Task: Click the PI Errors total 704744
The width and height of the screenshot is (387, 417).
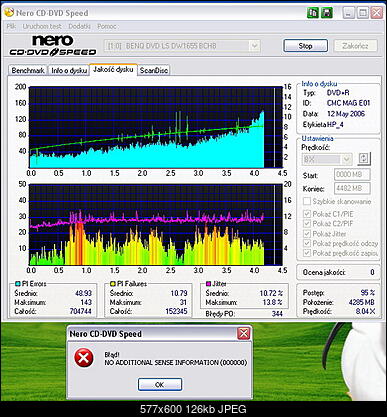Action: [80, 311]
